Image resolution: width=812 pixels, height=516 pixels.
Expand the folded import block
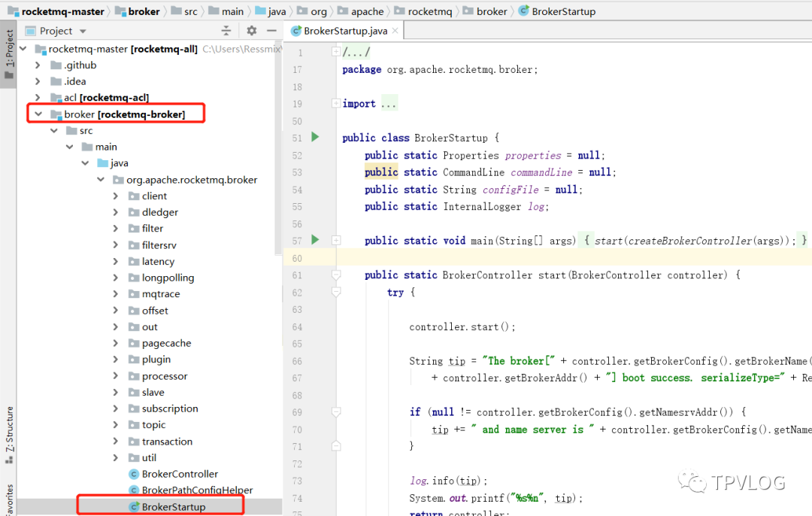click(388, 104)
